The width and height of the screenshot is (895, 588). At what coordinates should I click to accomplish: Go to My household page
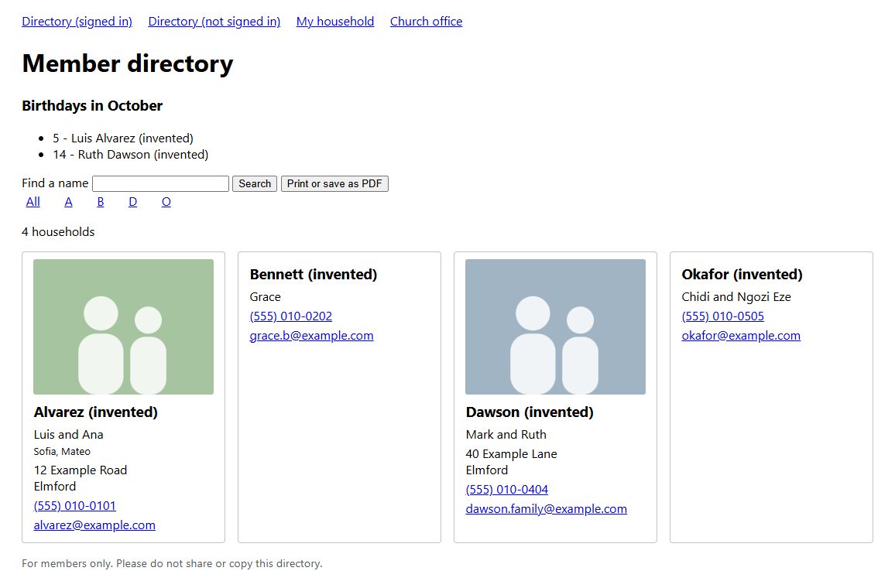click(335, 22)
